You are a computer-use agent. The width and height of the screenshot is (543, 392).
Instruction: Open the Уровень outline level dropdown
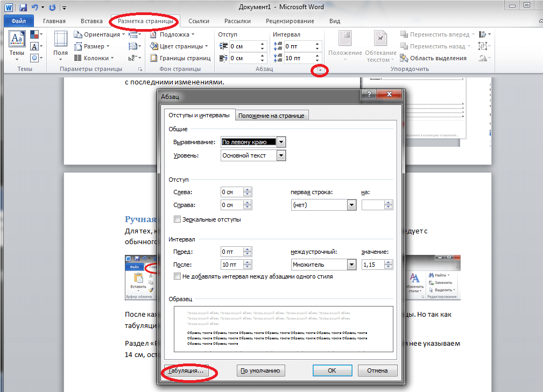[x=281, y=156]
